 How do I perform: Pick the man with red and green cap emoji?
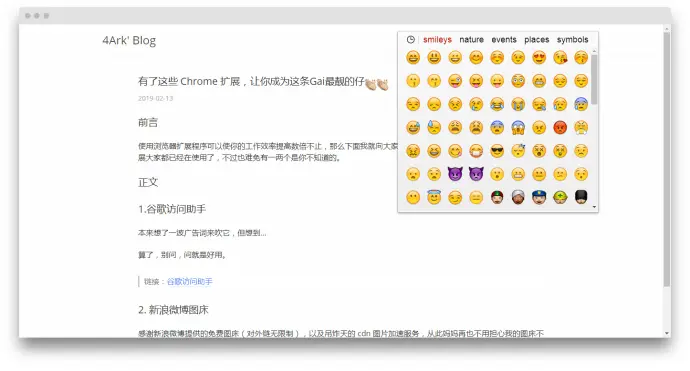coord(497,197)
